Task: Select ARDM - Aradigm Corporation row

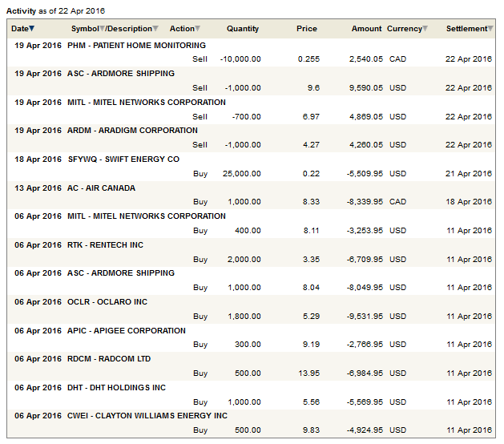Action: coord(132,131)
